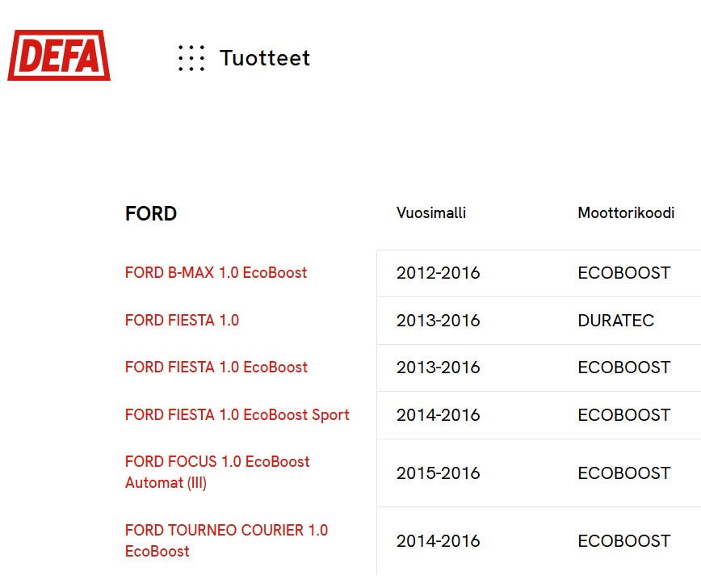Click ECOBOOST cell in Tourneo Courier row

(x=623, y=541)
